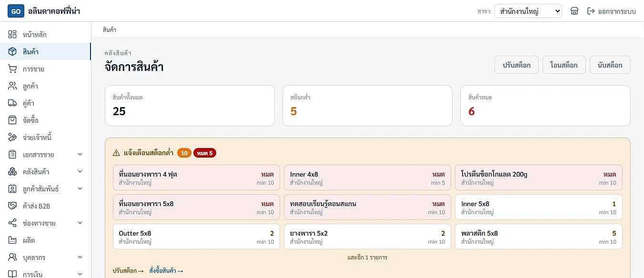Screen dimensions: 644x278
Task: Click the และอีก 1 รายการ text
Action: point(367,258)
